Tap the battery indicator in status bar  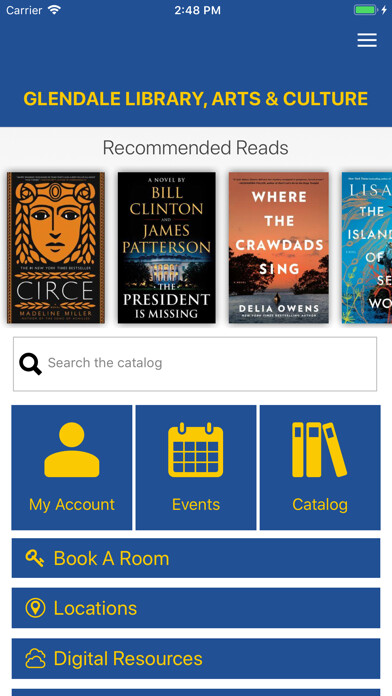coord(366,10)
